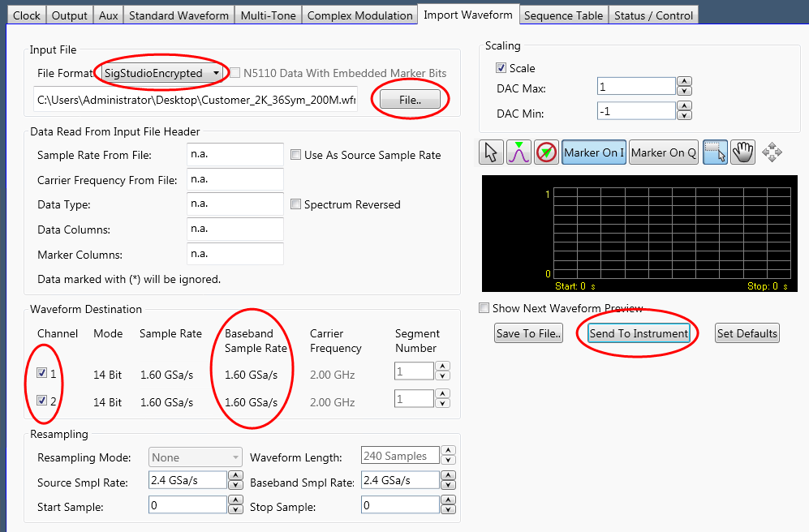
Task: Open the Complex Modulation tab
Action: [359, 15]
